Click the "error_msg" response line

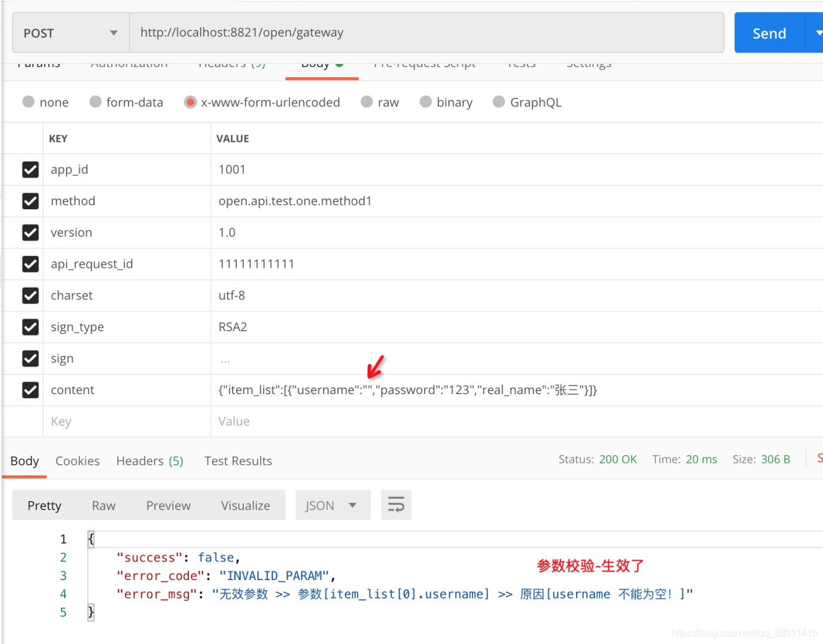[x=404, y=594]
